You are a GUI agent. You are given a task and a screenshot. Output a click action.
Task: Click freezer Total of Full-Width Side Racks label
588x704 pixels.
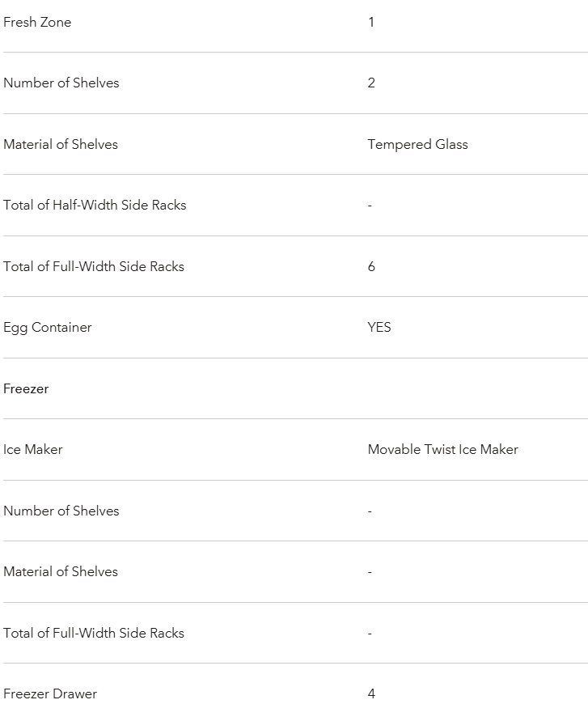(x=94, y=633)
